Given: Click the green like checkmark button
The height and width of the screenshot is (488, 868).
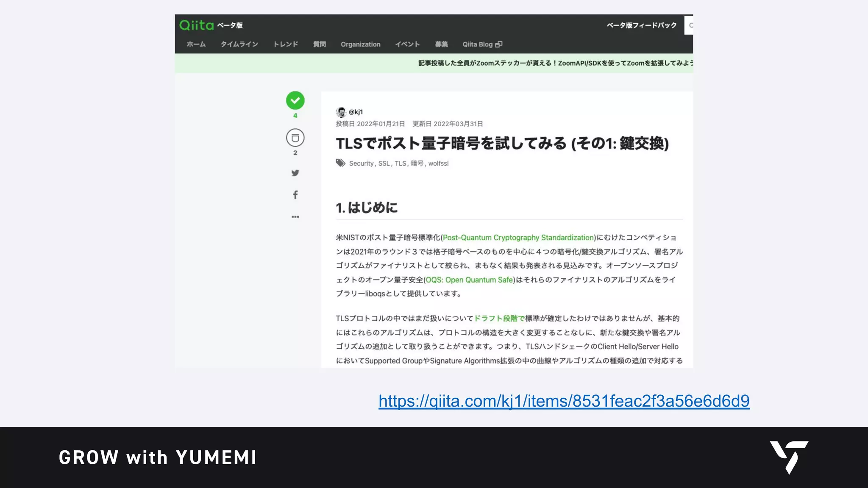Looking at the screenshot, I should pos(295,100).
